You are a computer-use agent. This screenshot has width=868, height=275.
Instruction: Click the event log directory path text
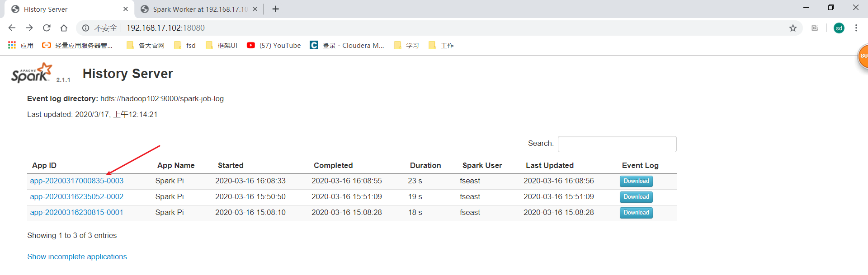(162, 99)
